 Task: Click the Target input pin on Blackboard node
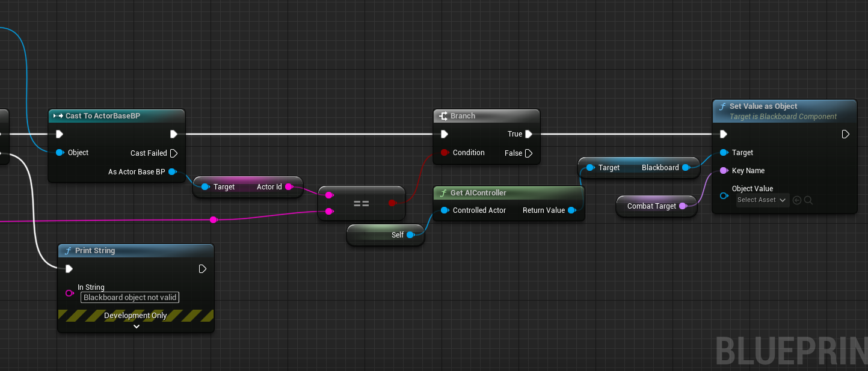coord(590,168)
